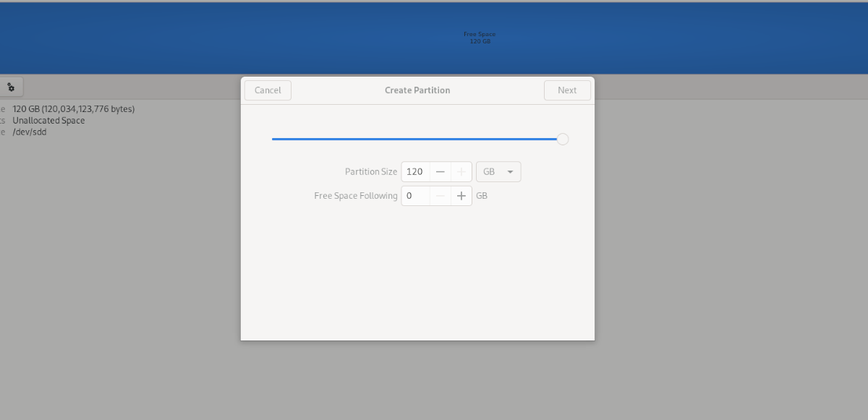The height and width of the screenshot is (420, 868).
Task: Click the gears icon below the volume map
Action: click(x=11, y=87)
